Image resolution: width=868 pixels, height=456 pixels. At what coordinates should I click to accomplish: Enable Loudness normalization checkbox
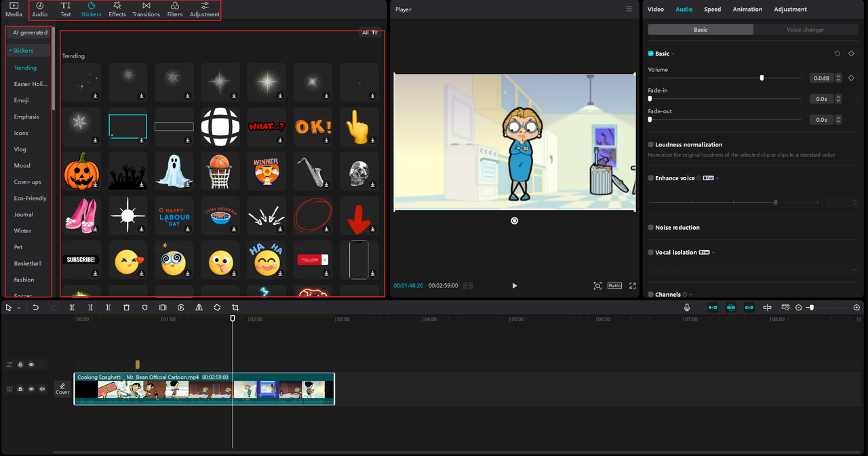(x=651, y=145)
